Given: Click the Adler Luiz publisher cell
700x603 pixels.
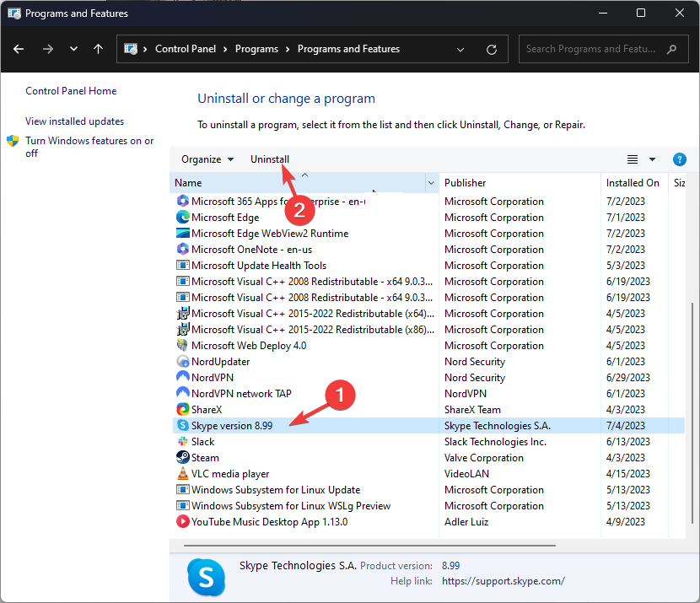Looking at the screenshot, I should [466, 522].
